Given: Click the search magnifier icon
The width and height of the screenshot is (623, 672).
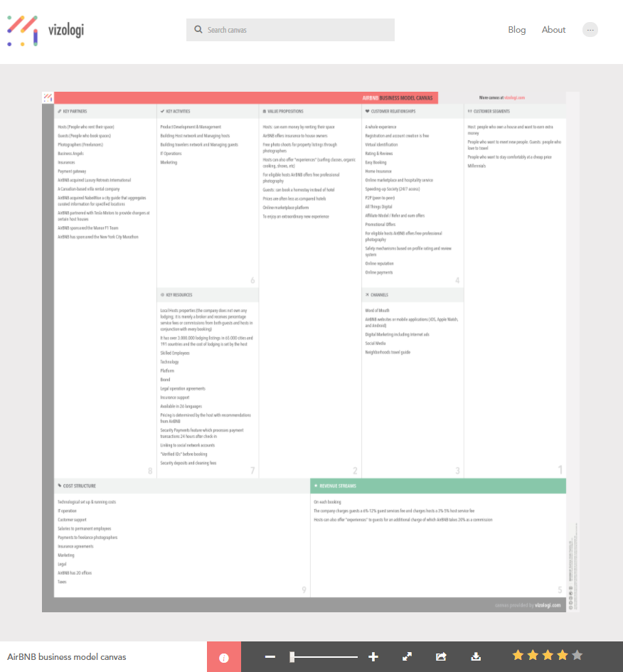Looking at the screenshot, I should 198,30.
